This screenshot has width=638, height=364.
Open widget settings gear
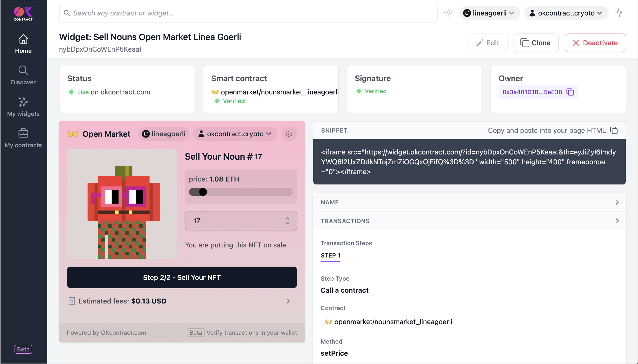(289, 134)
